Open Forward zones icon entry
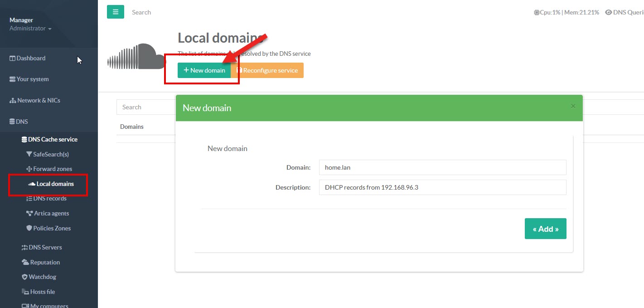This screenshot has height=308, width=644. 29,169
